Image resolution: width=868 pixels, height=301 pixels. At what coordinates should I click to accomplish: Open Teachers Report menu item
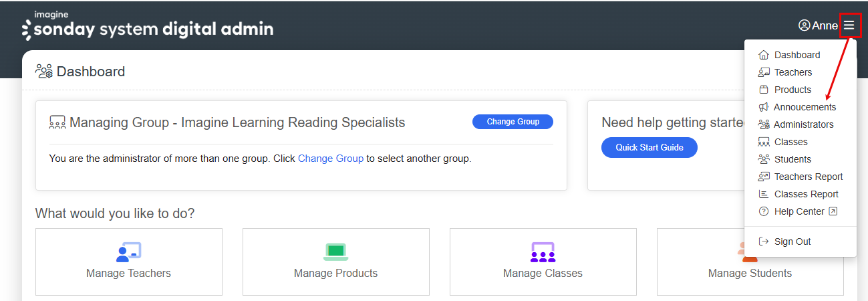pyautogui.click(x=808, y=177)
